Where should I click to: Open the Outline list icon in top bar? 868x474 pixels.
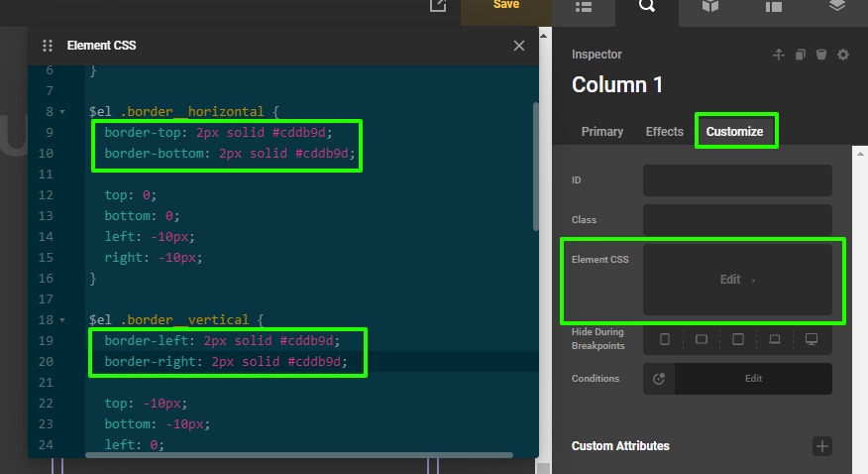click(x=584, y=6)
